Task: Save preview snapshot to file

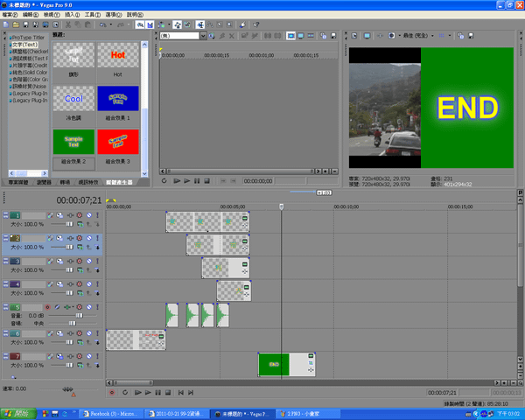Action: pyautogui.click(x=471, y=36)
